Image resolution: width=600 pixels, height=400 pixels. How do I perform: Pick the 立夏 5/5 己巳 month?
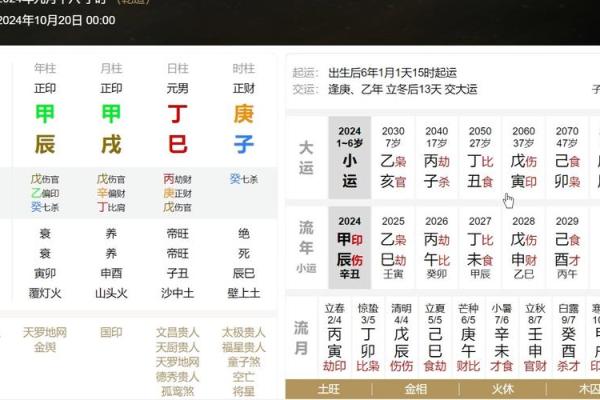(435, 337)
